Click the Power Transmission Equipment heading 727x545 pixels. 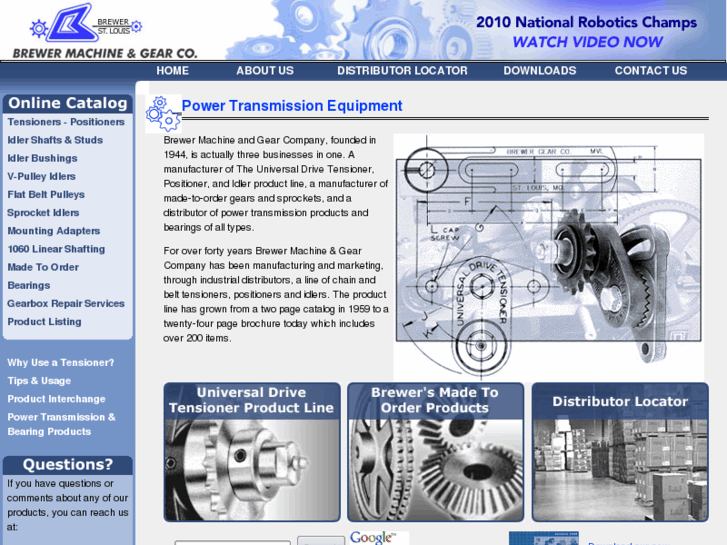[x=292, y=106]
